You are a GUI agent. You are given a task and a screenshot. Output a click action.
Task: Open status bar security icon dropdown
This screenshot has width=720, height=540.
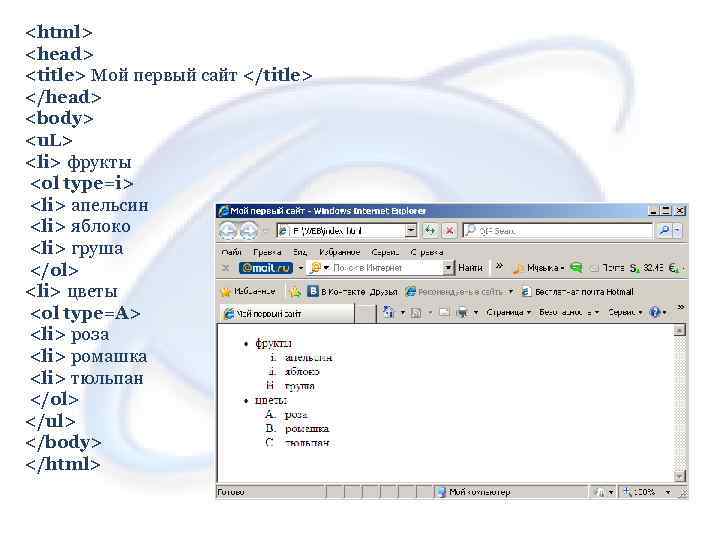(611, 492)
